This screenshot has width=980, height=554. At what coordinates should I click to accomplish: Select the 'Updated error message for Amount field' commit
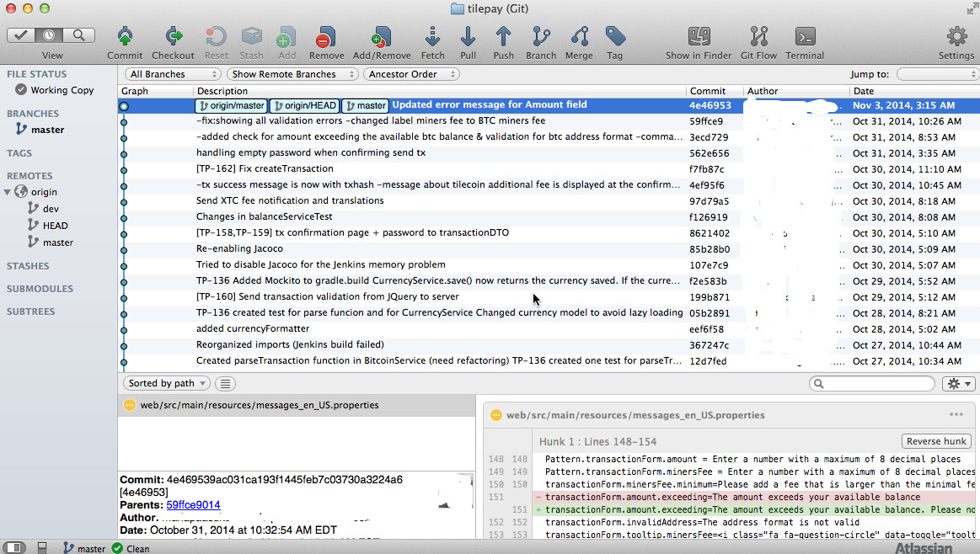[549, 105]
